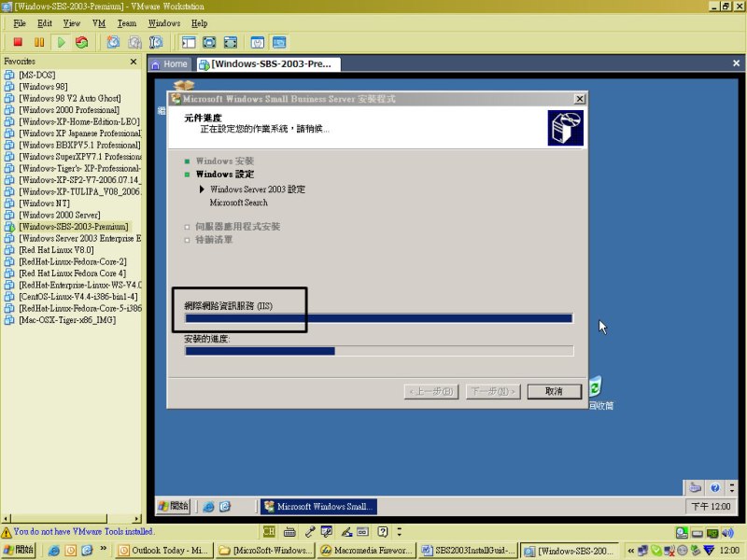This screenshot has width=747, height=560.
Task: Activate the quick switch mode icon
Action: pyautogui.click(x=231, y=42)
